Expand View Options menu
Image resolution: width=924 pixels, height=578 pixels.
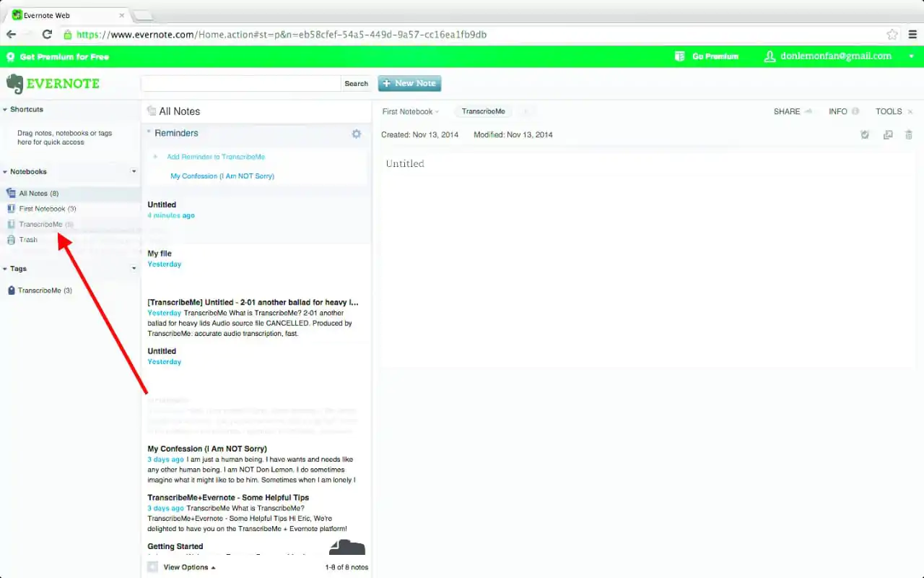click(189, 567)
